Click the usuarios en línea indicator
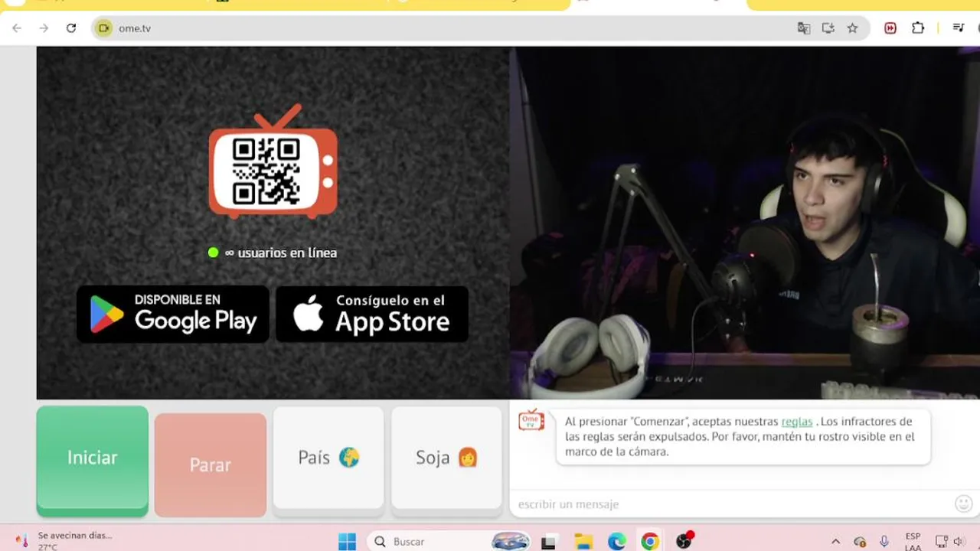This screenshot has width=980, height=551. pyautogui.click(x=273, y=253)
